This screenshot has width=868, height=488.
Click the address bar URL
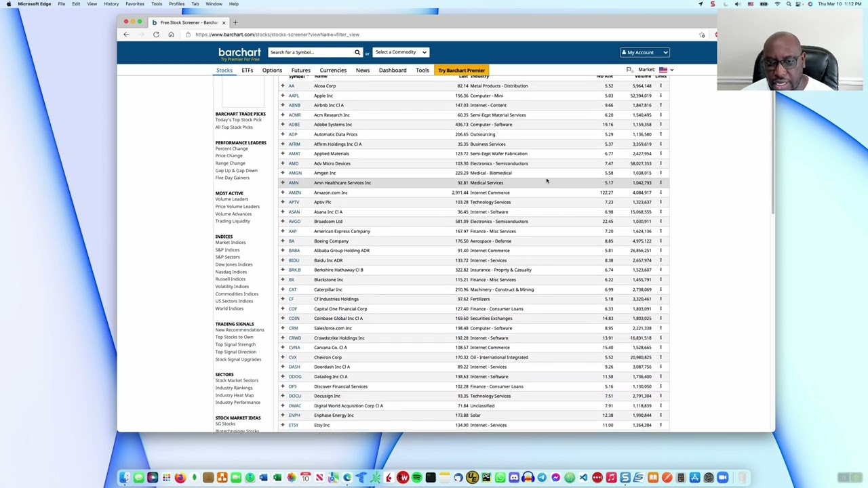tap(277, 35)
